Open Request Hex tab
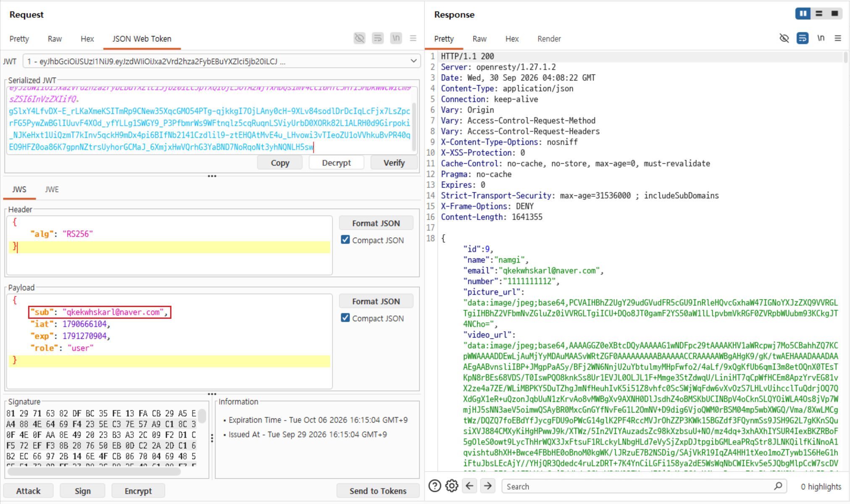This screenshot has width=850, height=504. click(x=87, y=39)
